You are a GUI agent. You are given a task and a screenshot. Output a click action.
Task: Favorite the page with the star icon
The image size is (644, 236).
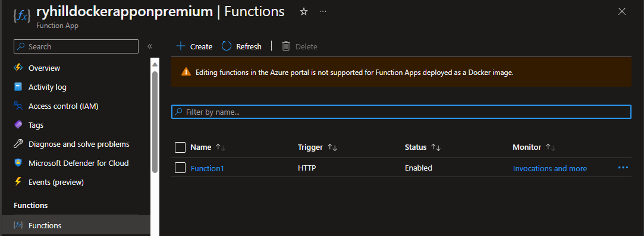click(x=303, y=12)
